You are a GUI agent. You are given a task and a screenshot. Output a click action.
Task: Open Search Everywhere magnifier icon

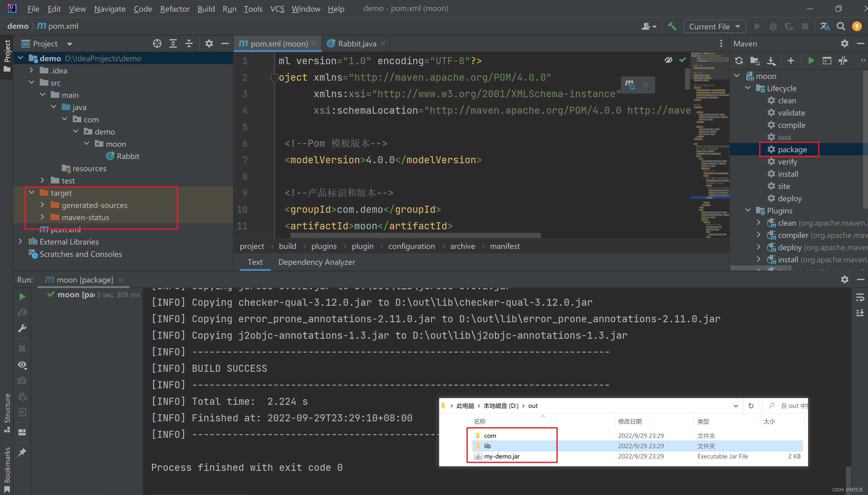(841, 27)
